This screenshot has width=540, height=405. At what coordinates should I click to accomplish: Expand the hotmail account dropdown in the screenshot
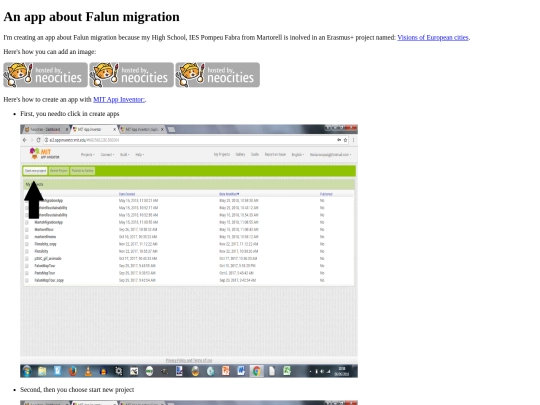tap(330, 155)
